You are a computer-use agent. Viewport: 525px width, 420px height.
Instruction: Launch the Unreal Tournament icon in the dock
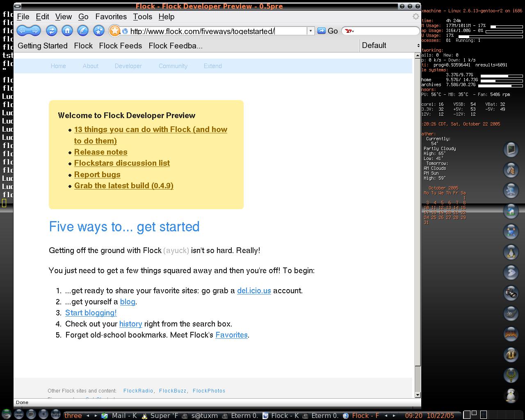click(x=511, y=354)
